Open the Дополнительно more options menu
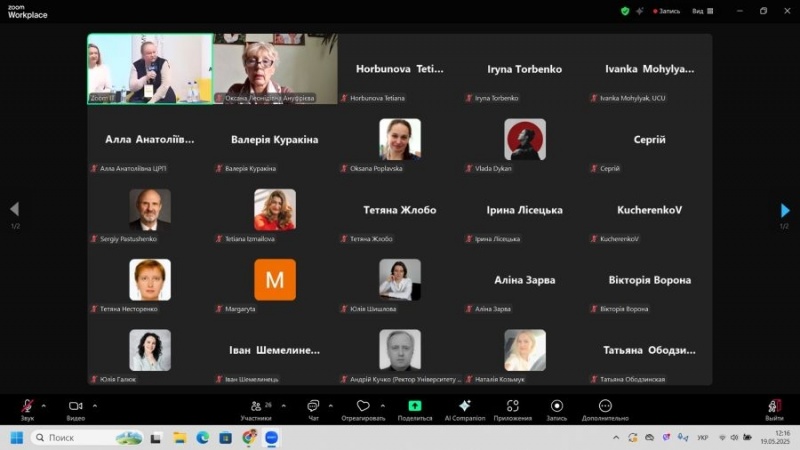This screenshot has width=800, height=450. pyautogui.click(x=605, y=406)
